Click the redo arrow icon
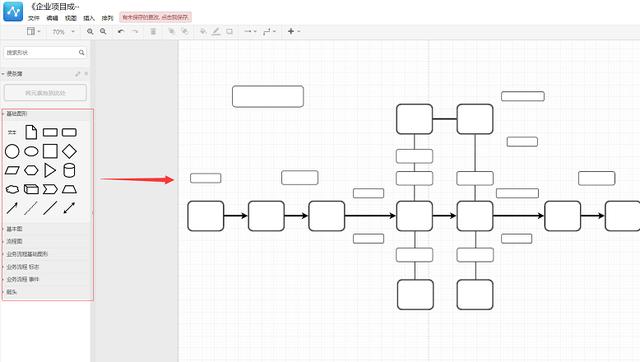Viewport: 640px width, 362px height. point(135,31)
